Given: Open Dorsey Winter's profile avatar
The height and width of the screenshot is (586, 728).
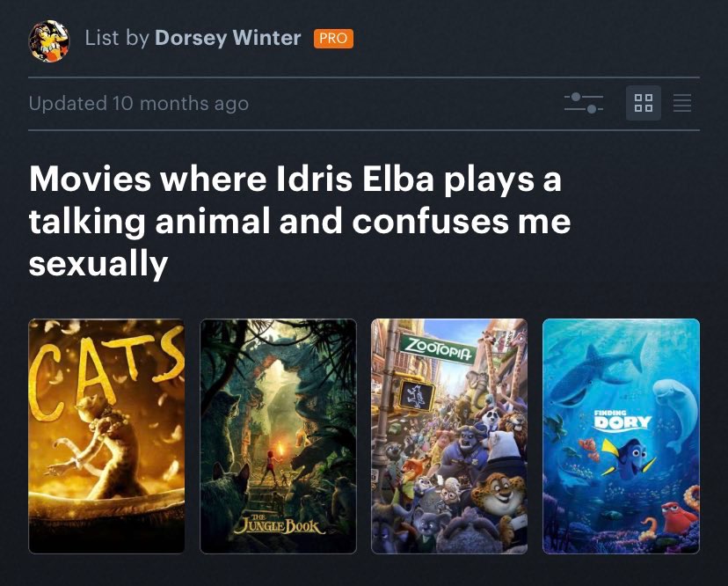Looking at the screenshot, I should [x=49, y=40].
